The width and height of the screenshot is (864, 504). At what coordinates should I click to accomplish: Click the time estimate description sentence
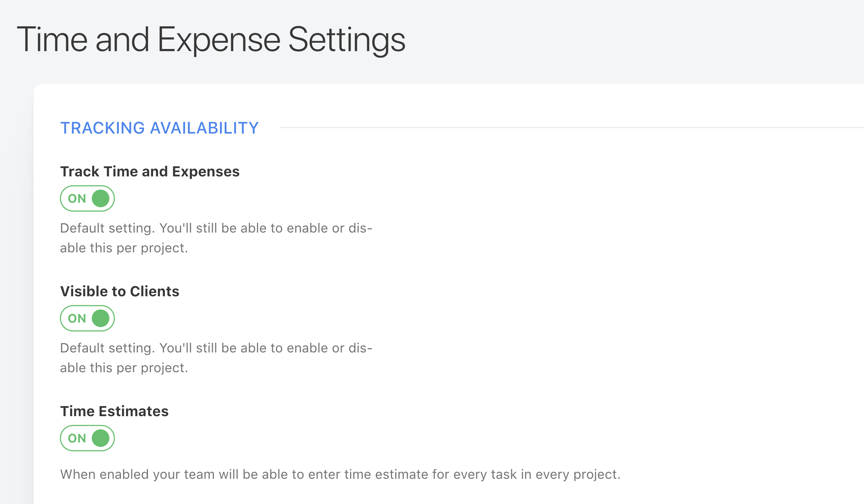pos(340,474)
